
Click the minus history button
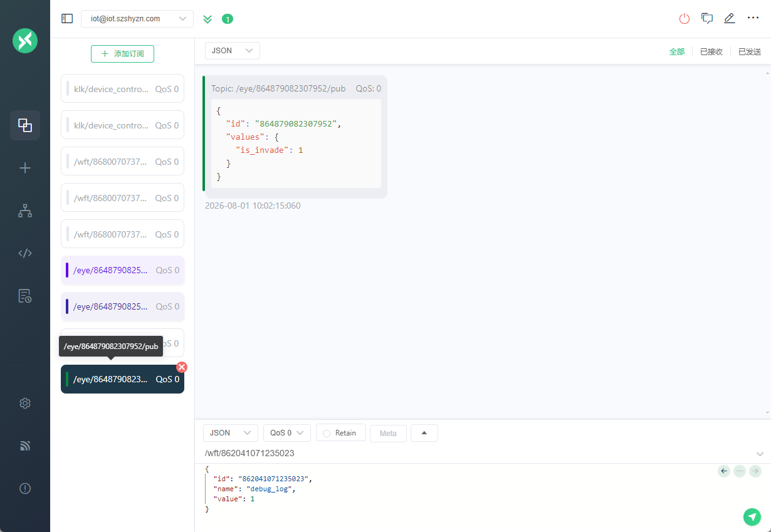tap(740, 471)
